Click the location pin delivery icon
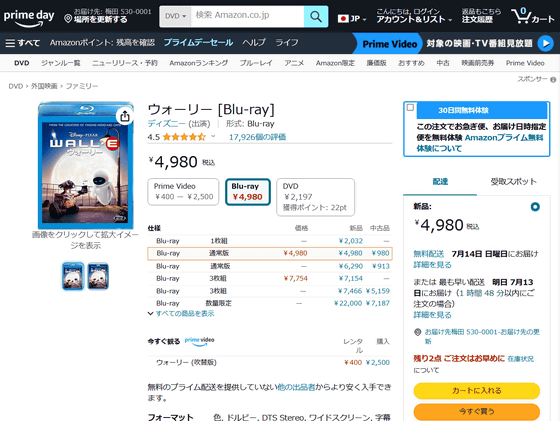The width and height of the screenshot is (560, 421). click(68, 18)
